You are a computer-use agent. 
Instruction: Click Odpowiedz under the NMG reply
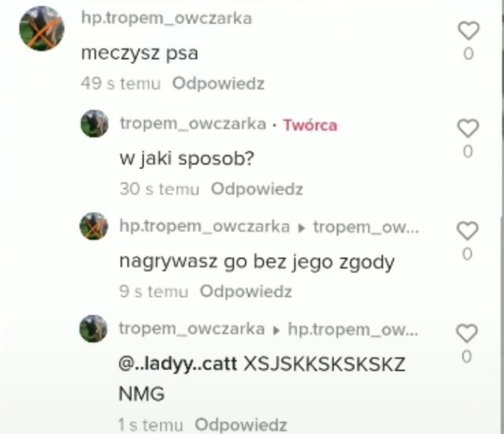[241, 424]
